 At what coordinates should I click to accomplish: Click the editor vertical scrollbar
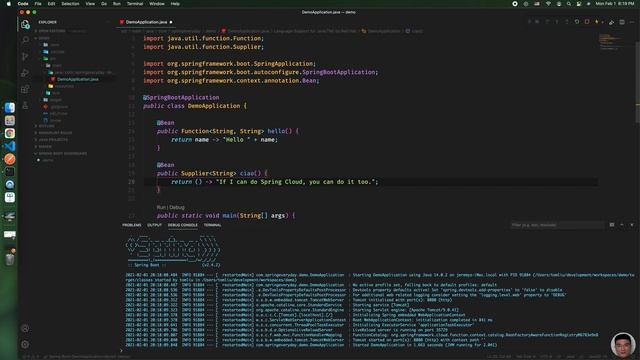pos(638,82)
